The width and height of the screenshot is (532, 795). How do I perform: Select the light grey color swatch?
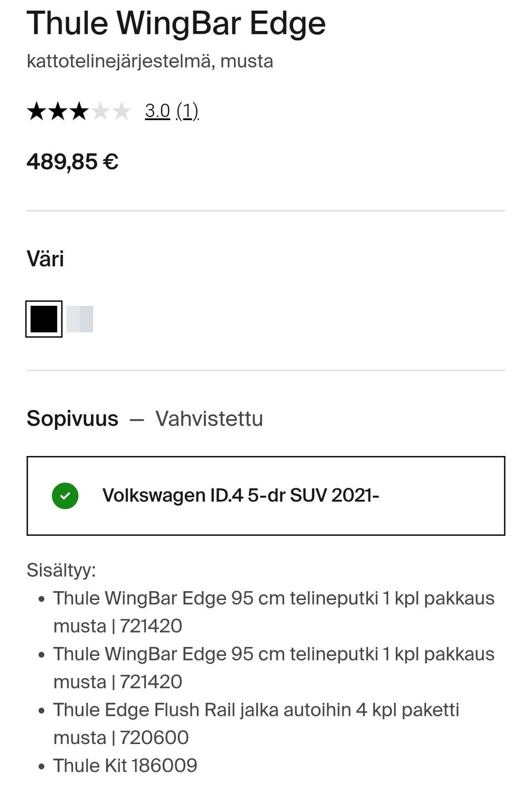tap(80, 319)
